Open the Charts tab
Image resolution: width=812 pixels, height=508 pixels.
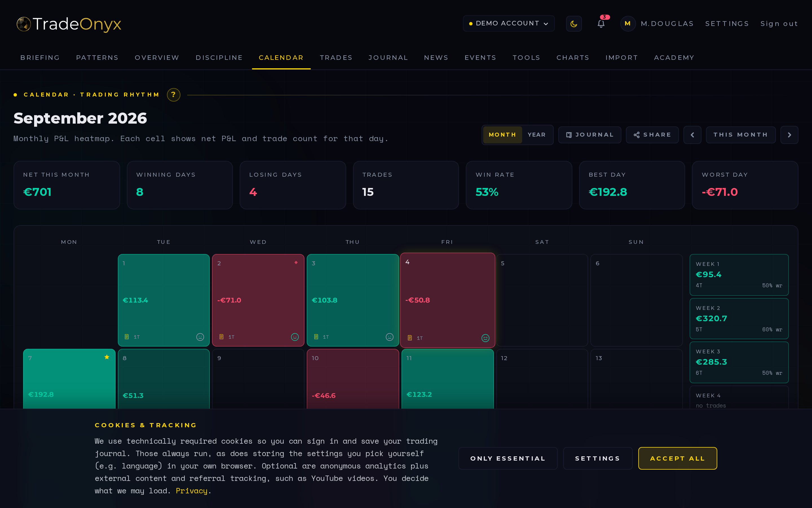[573, 58]
